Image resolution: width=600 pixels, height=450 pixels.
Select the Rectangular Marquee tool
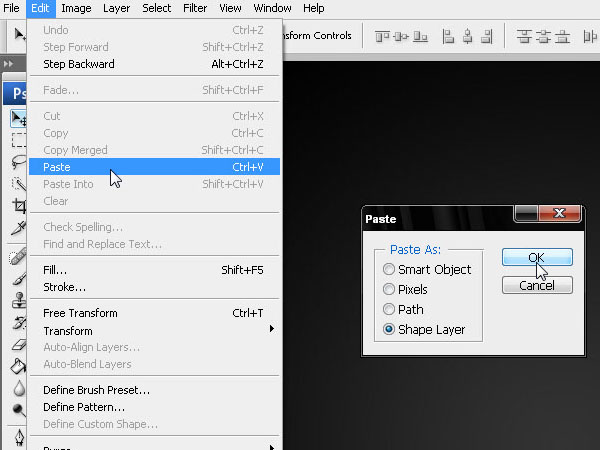[18, 140]
